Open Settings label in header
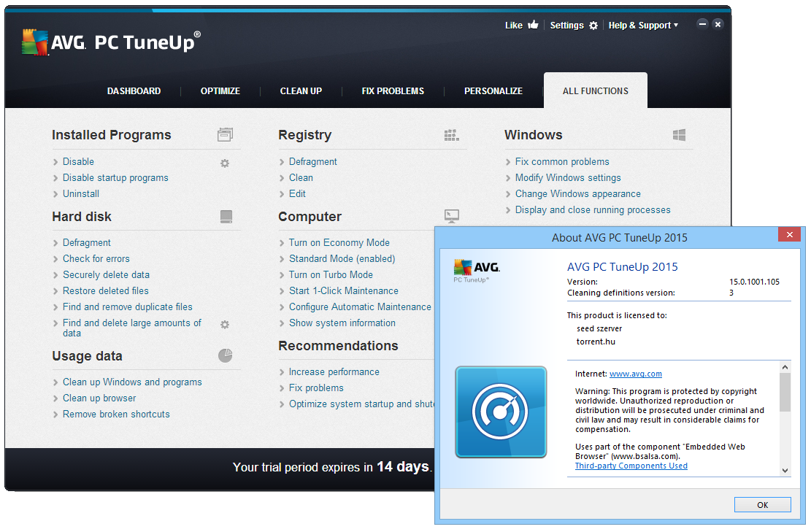 point(567,26)
